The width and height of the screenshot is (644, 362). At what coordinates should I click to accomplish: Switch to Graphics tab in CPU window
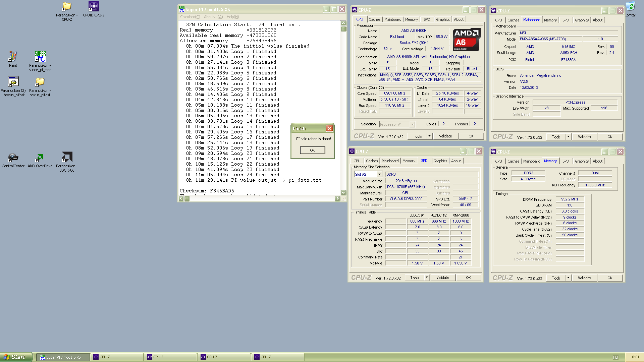click(x=443, y=19)
